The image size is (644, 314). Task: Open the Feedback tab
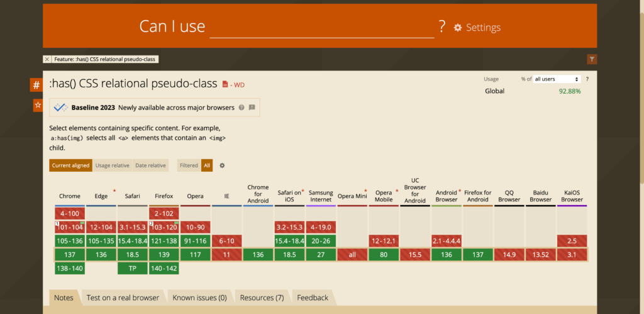tap(313, 298)
